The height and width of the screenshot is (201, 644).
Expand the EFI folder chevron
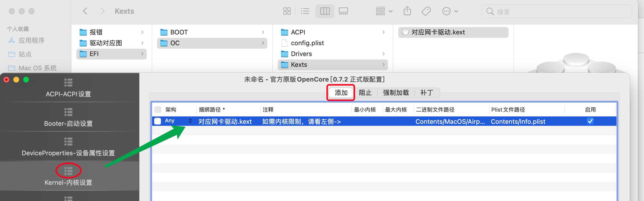tap(142, 54)
